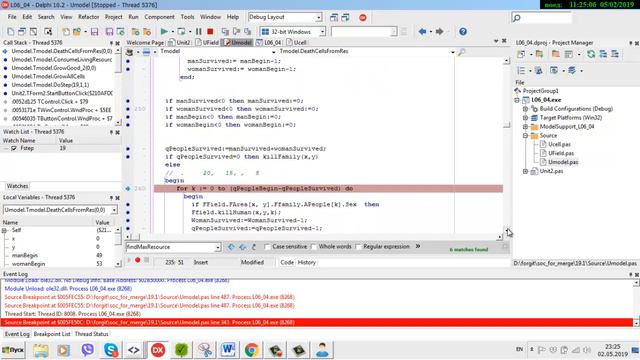
Task: Open the Component menu
Action: click(x=159, y=17)
